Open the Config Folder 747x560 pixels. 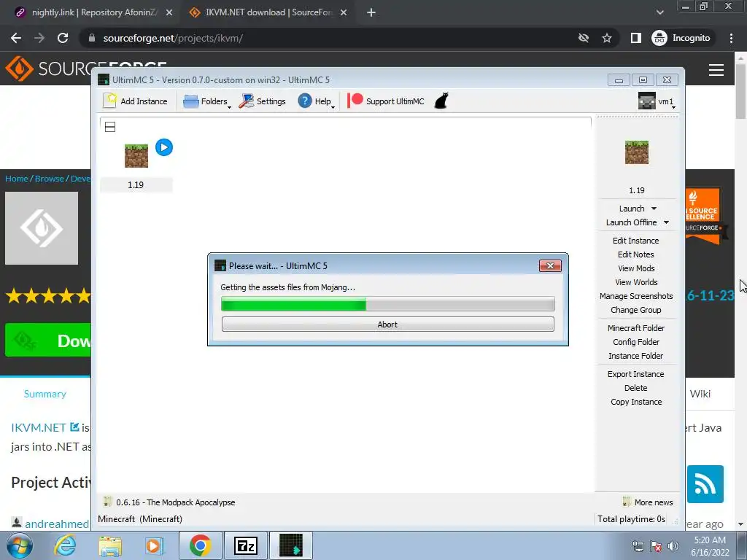(636, 341)
